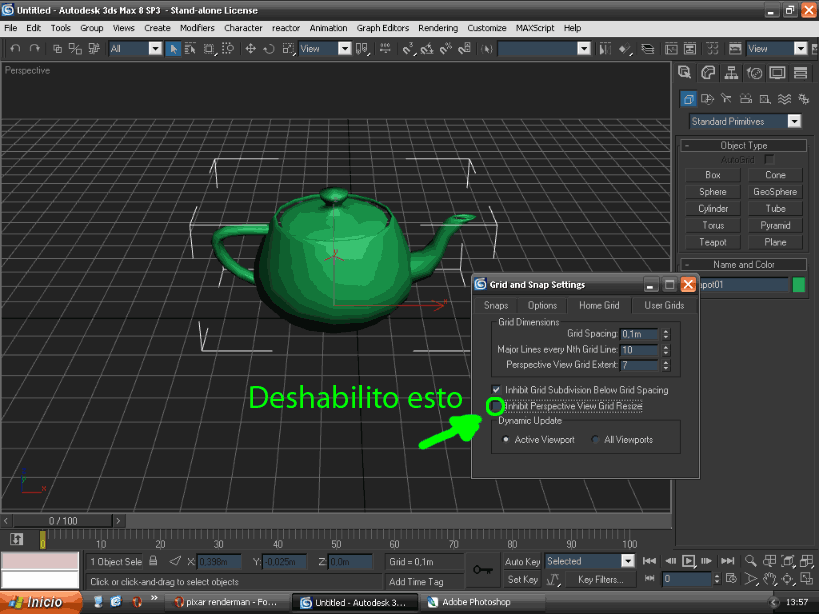Select the All Viewports radio button
Image resolution: width=819 pixels, height=614 pixels.
click(x=595, y=440)
